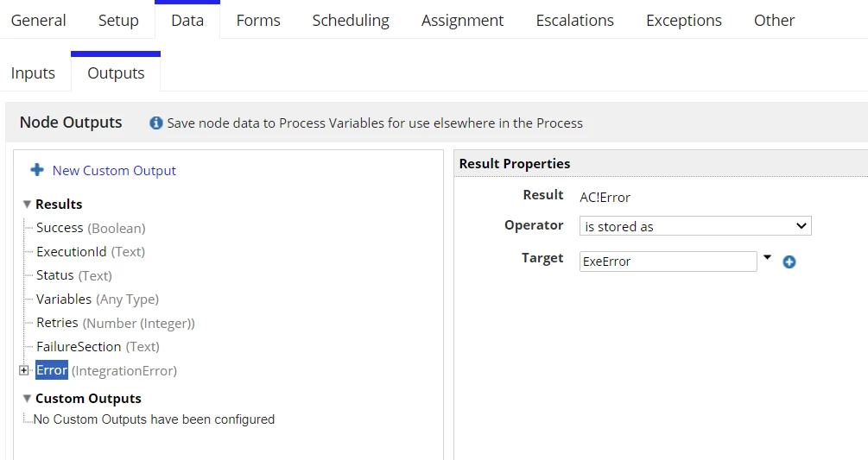This screenshot has height=460, width=868.
Task: Click the New Custom Output link
Action: tap(114, 170)
